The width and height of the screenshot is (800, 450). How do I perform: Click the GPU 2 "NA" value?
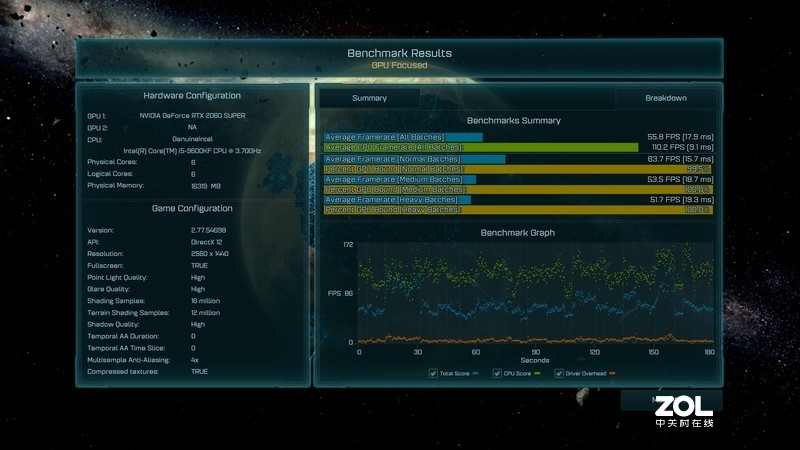coord(192,128)
